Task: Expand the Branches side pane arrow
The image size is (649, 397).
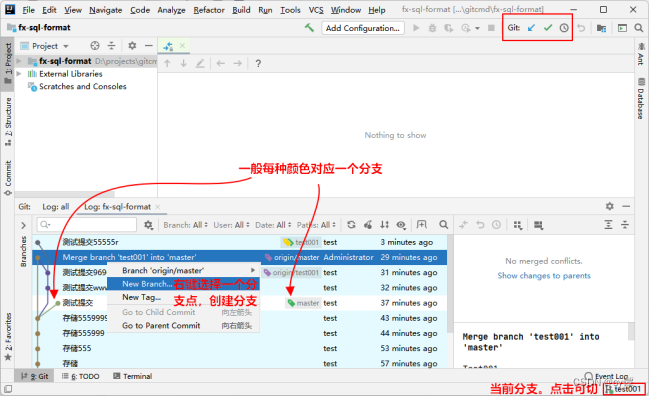Action: 24,225
